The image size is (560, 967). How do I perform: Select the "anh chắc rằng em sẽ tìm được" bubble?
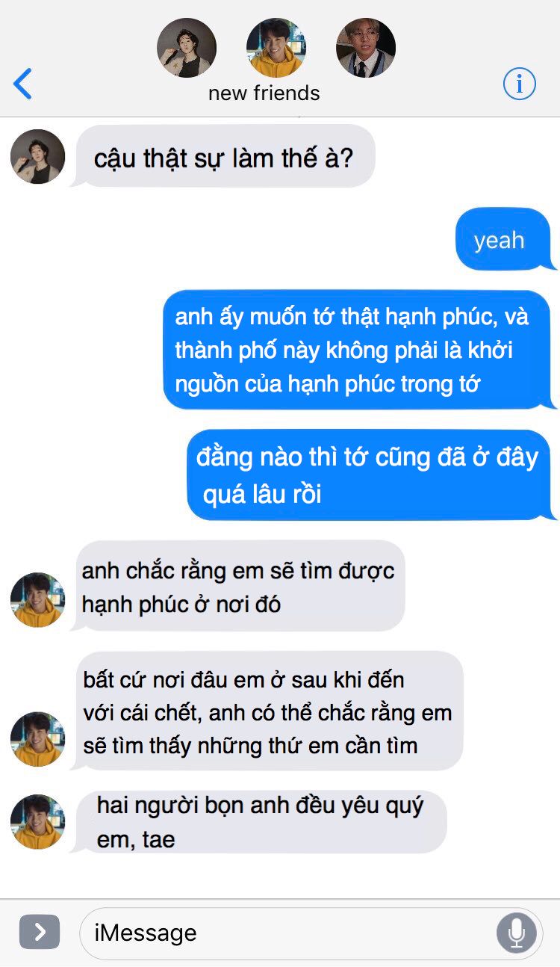238,586
